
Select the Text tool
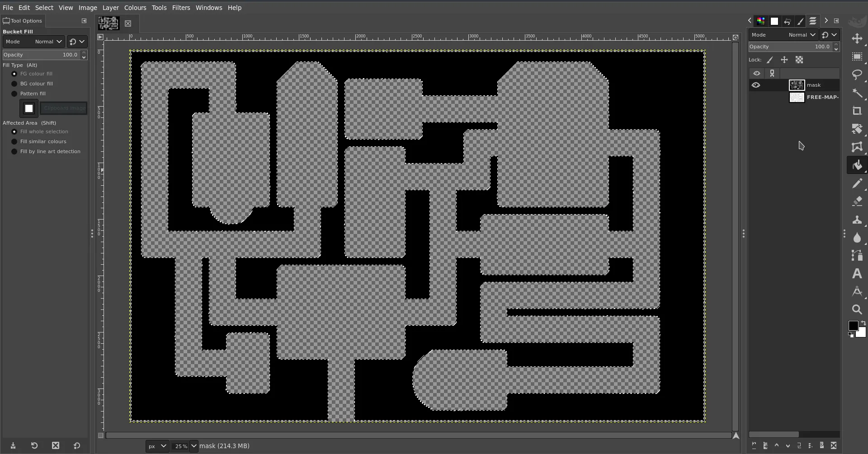[857, 274]
